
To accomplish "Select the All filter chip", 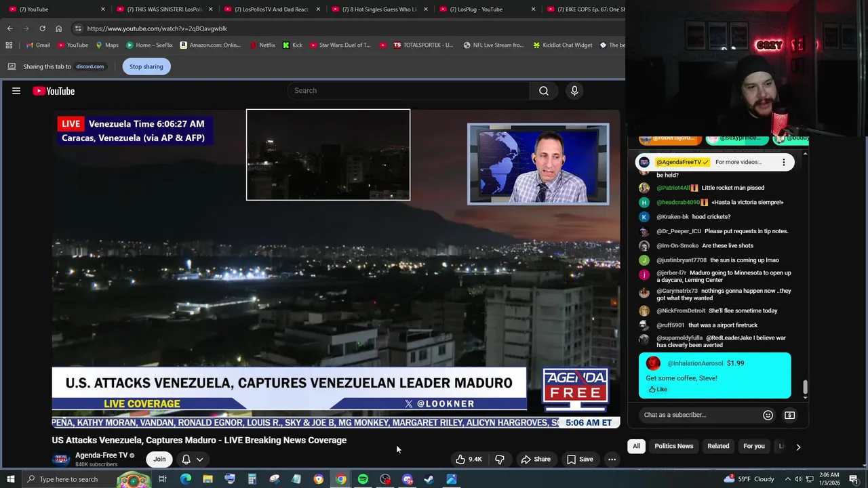I will pyautogui.click(x=636, y=446).
